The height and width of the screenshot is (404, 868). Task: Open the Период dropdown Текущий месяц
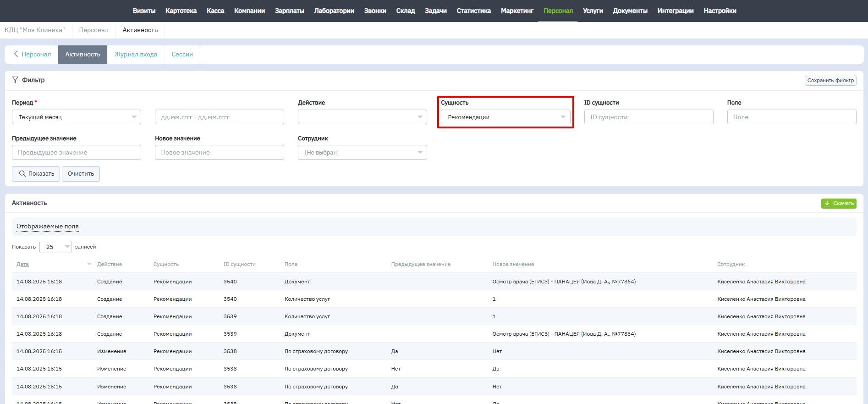(x=77, y=117)
